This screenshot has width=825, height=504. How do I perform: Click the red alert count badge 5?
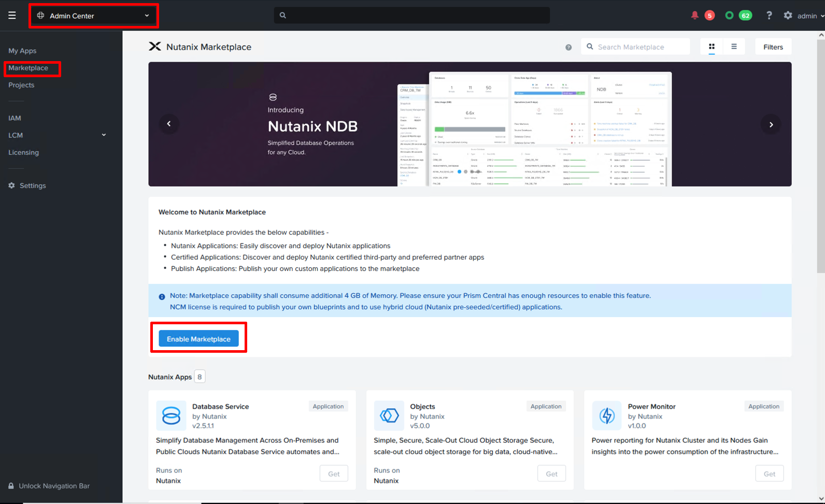(710, 16)
